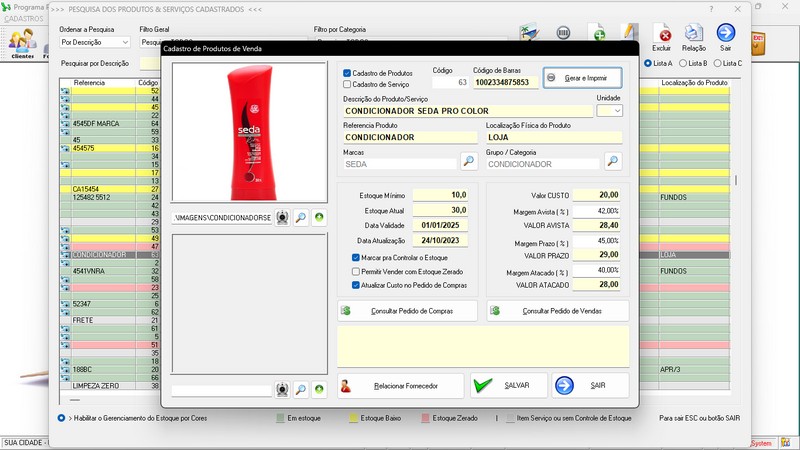800x450 pixels.
Task: Select the Lista A radio button
Action: click(x=648, y=63)
